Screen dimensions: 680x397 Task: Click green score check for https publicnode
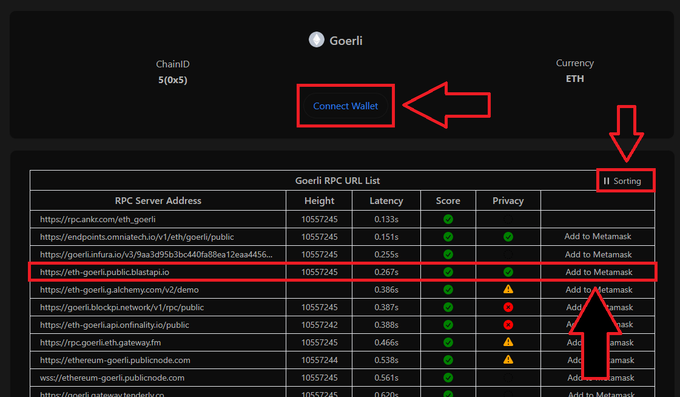pyautogui.click(x=448, y=360)
